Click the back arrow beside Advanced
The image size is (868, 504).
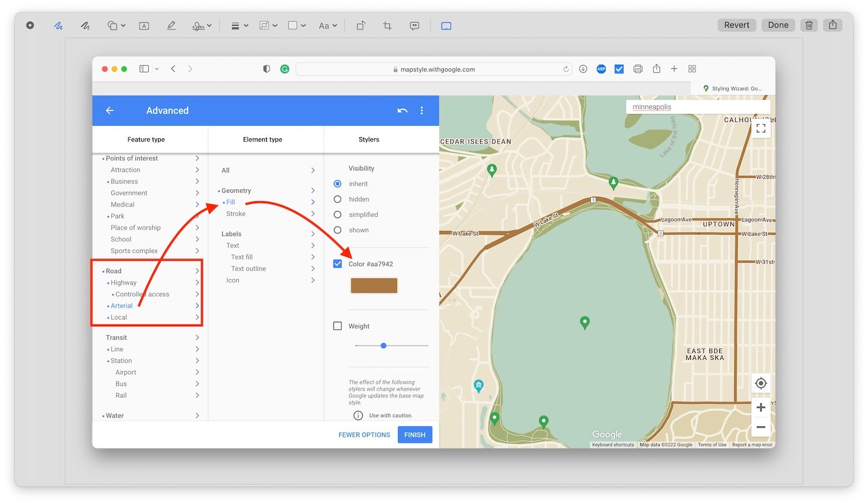pyautogui.click(x=110, y=111)
